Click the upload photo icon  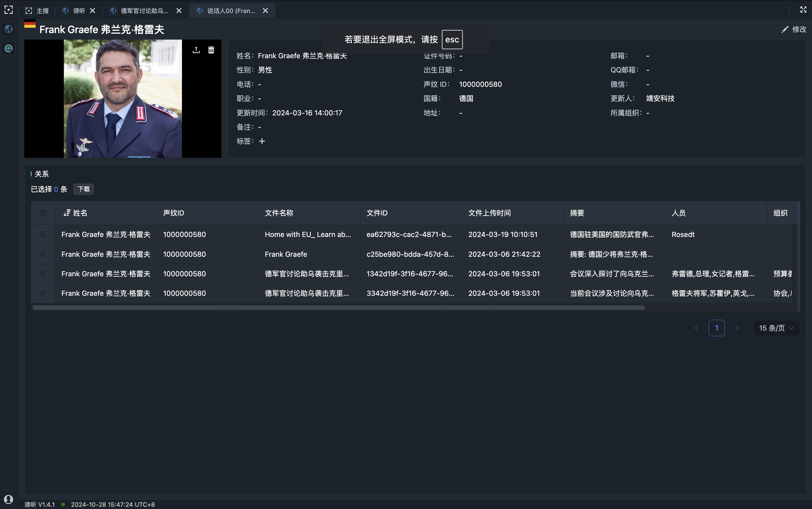click(x=196, y=50)
